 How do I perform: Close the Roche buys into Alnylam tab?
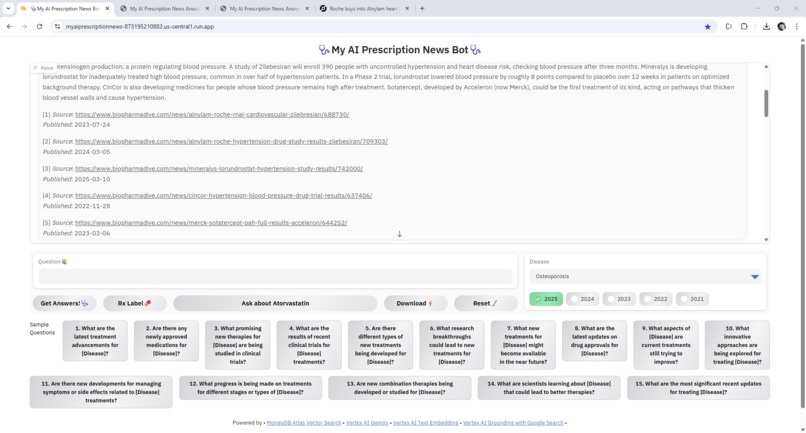407,8
